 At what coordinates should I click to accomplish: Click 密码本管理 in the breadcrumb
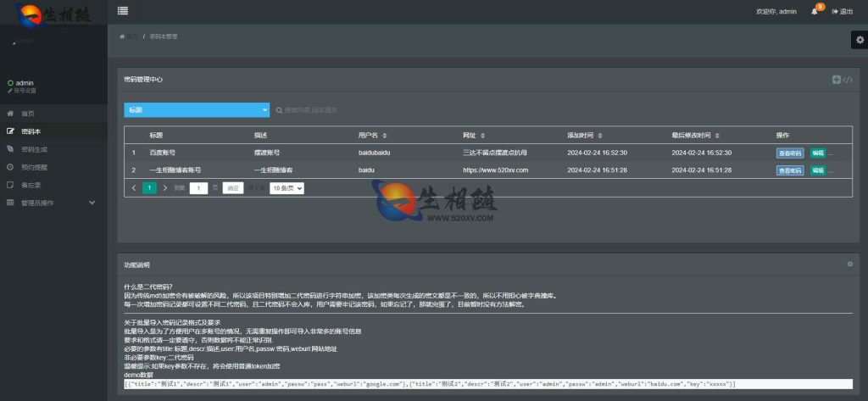(x=164, y=36)
